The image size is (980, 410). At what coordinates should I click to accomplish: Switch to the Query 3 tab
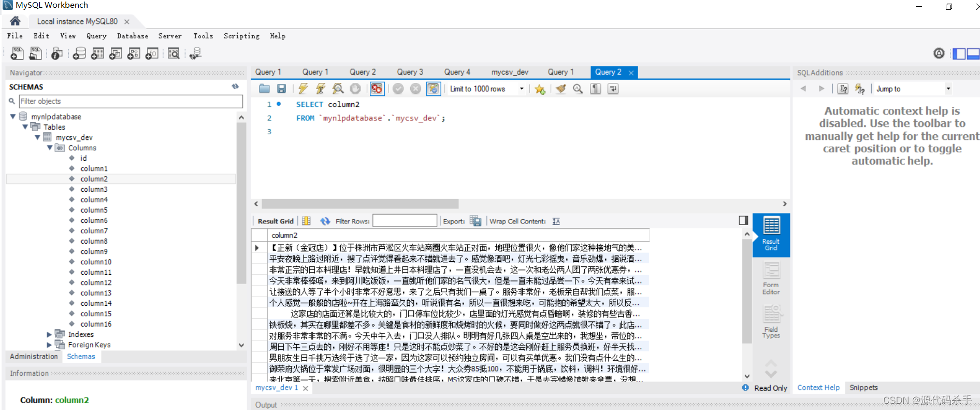[410, 72]
